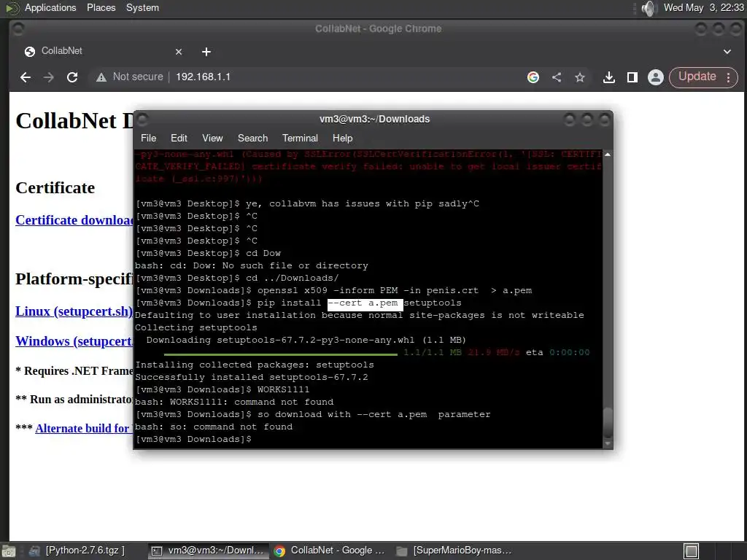Open terminal File menu
This screenshot has height=560, width=747.
[148, 138]
